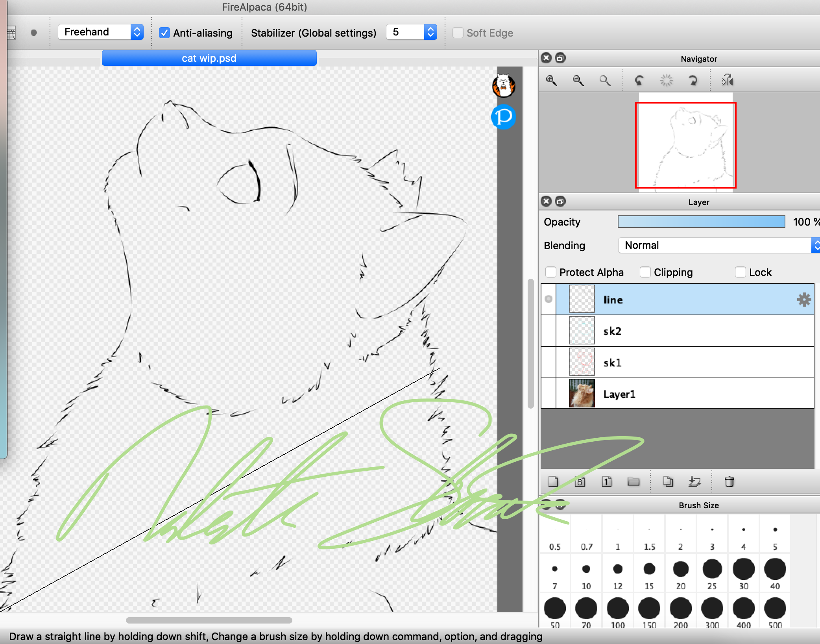820x644 pixels.
Task: Rotate canvas left in Navigator
Action: 639,81
